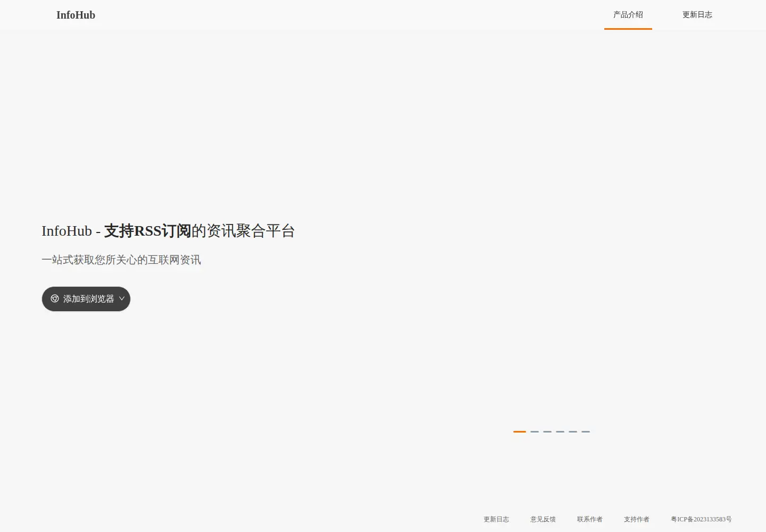This screenshot has height=532, width=766.
Task: Open the 更新日志 link in the footer
Action: coord(496,519)
